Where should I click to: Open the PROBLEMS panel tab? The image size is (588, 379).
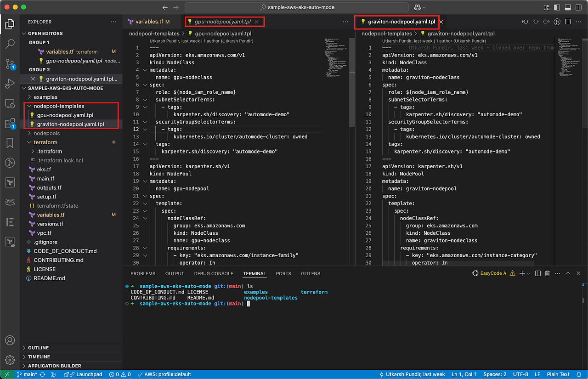click(x=143, y=273)
